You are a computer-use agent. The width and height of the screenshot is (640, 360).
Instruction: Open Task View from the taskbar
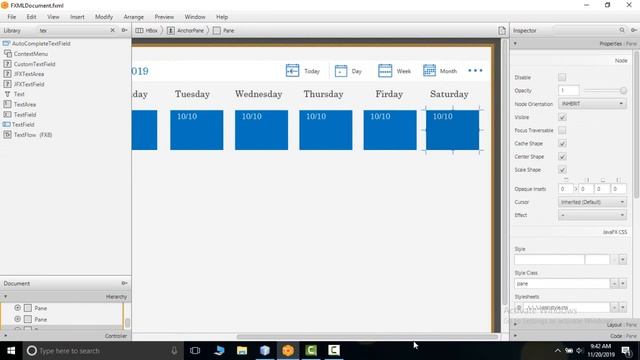[x=195, y=351]
